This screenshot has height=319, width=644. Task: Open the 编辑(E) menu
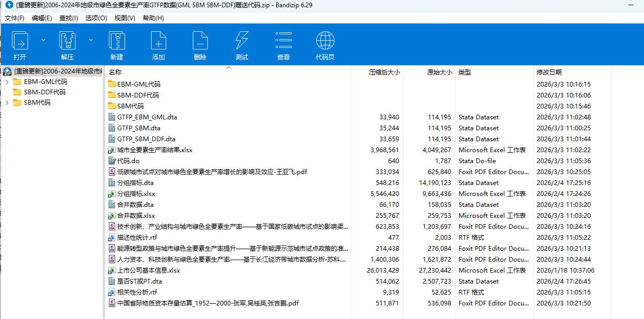42,18
